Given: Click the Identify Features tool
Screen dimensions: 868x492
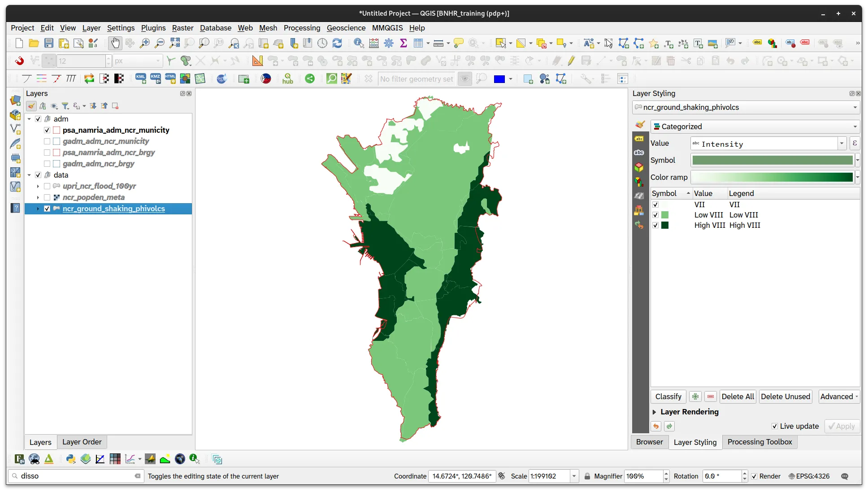Looking at the screenshot, I should (x=359, y=43).
